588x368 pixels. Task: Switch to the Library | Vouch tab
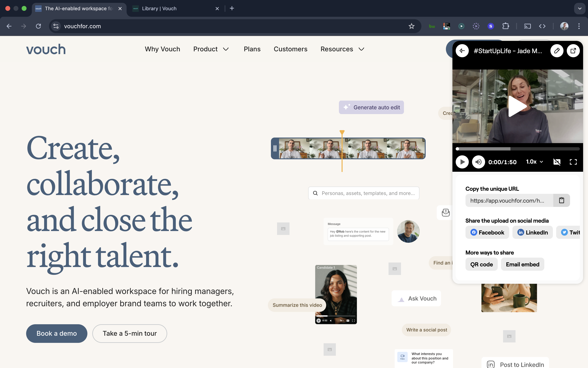click(175, 9)
